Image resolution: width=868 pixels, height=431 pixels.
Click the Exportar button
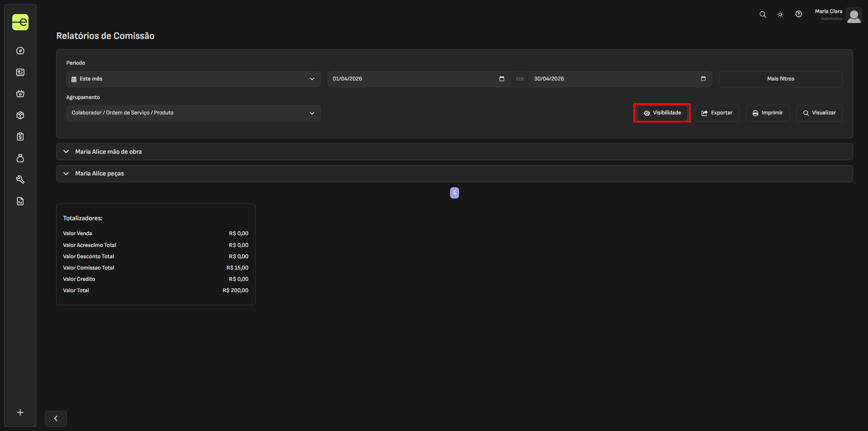(x=717, y=113)
